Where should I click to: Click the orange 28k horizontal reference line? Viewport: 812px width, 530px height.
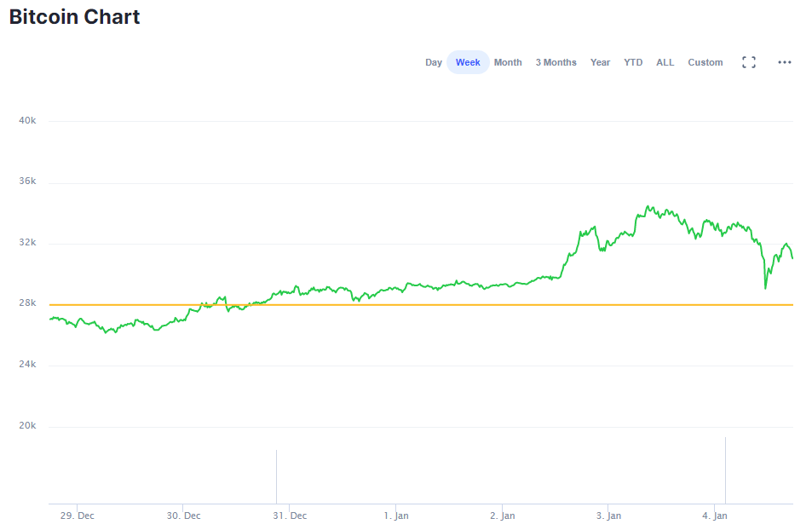pos(421,305)
